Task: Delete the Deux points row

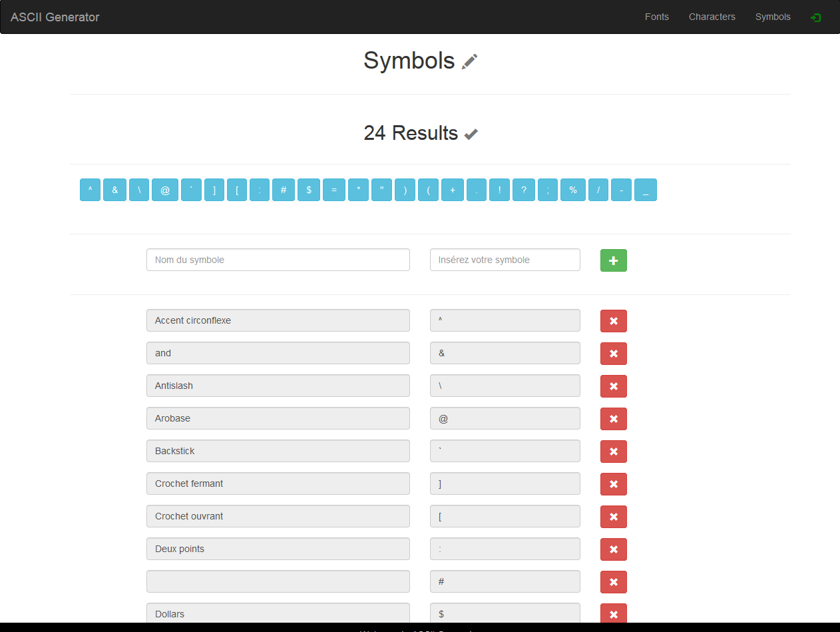Action: pyautogui.click(x=614, y=549)
